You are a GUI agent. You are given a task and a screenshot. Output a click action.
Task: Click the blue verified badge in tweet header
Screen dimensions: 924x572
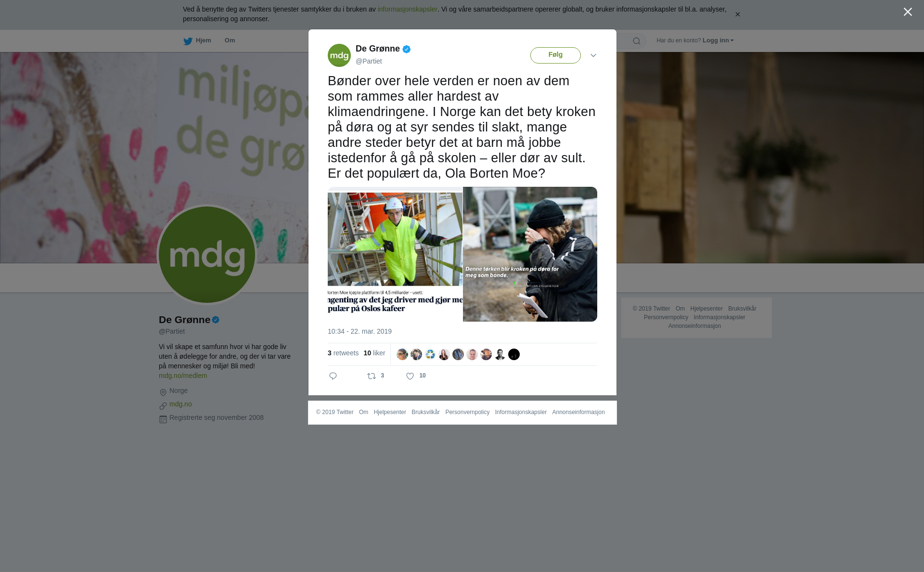tap(407, 49)
